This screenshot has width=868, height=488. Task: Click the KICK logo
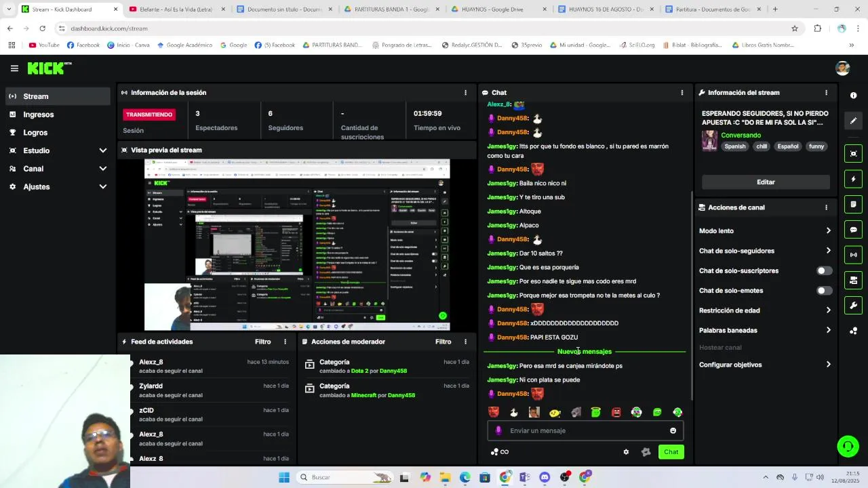(49, 68)
